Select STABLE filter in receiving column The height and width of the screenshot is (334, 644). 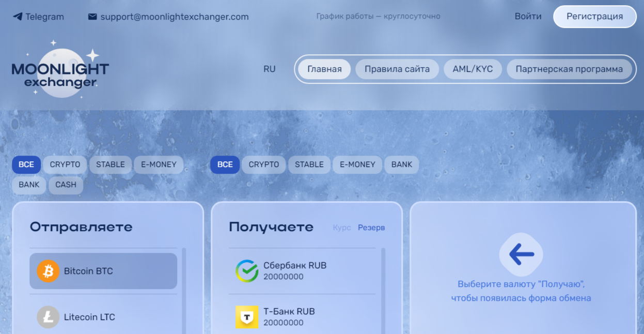pos(309,164)
